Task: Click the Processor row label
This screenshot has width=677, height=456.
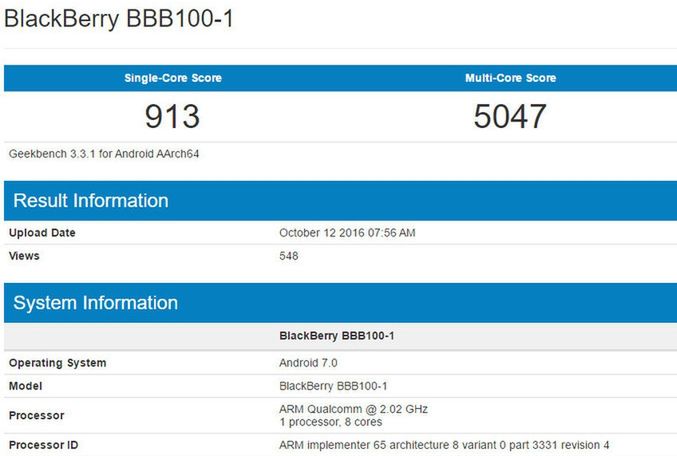Action: click(37, 415)
